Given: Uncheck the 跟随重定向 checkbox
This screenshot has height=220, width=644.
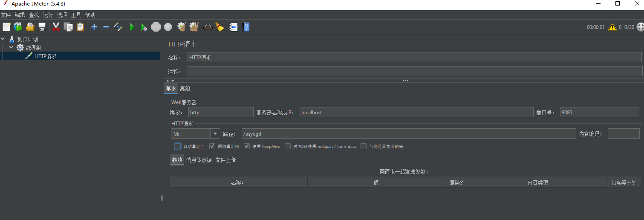Looking at the screenshot, I should (213, 146).
